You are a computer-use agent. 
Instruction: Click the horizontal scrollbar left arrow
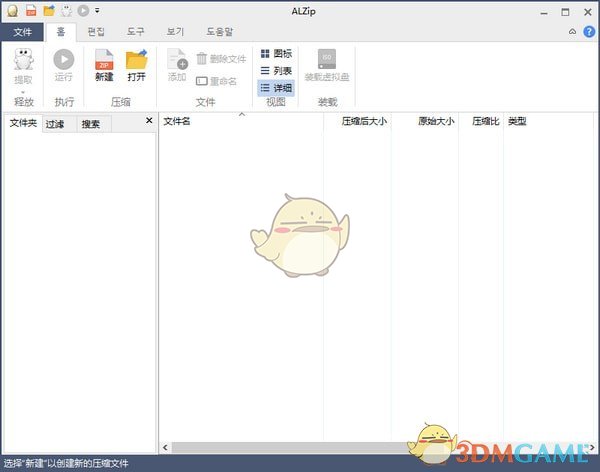(165, 447)
